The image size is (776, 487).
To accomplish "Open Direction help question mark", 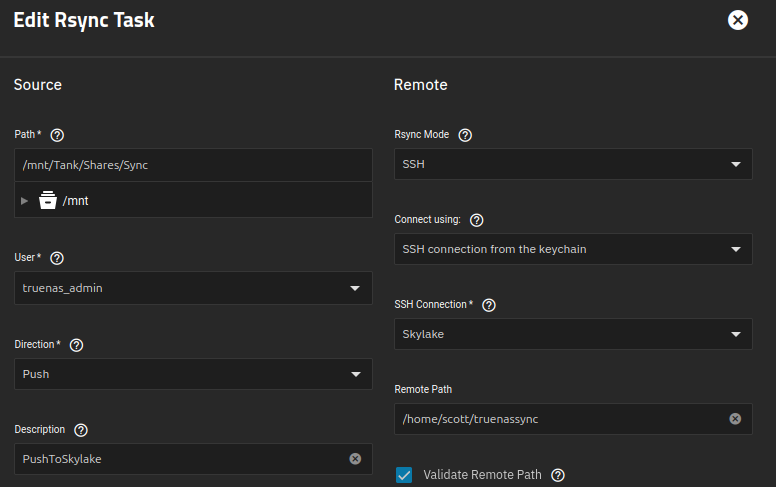I will coord(76,345).
